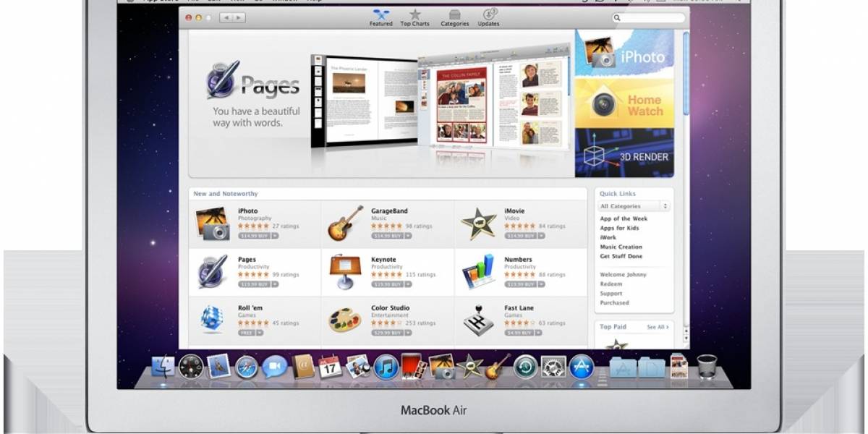
Task: Open the 3D RENDER featured tile
Action: (x=624, y=153)
